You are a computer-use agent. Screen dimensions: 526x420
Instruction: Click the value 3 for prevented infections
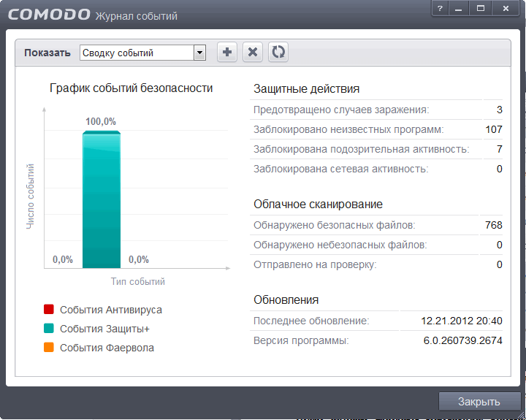[x=500, y=110]
